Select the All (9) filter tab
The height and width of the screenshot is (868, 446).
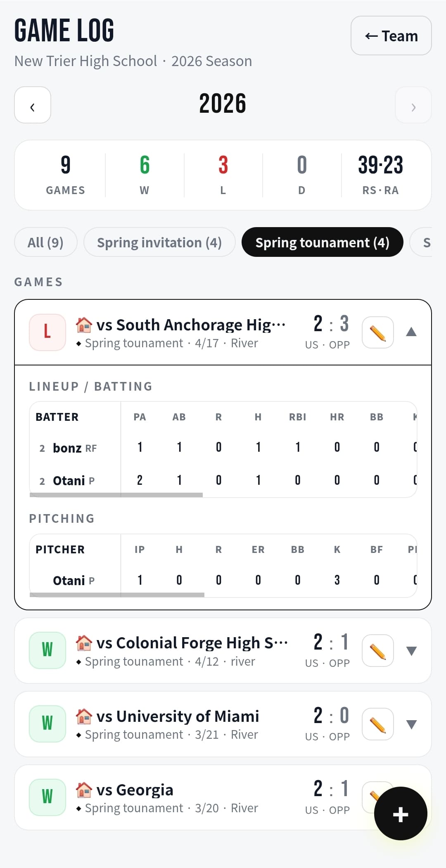(x=45, y=242)
